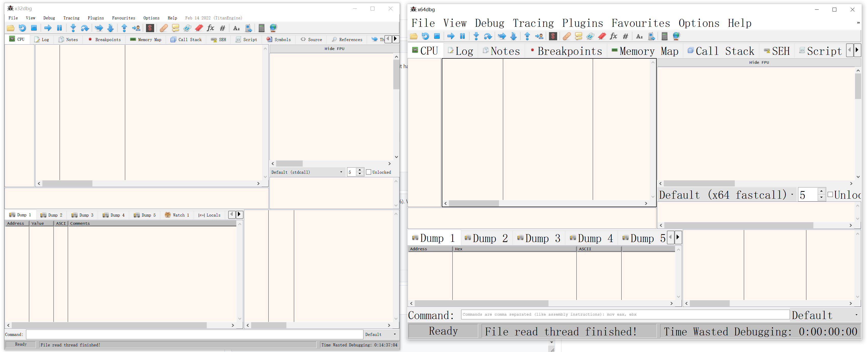868x352 pixels.
Task: Click the Bookmarks red tag icon in x32dbg
Action: (x=199, y=28)
